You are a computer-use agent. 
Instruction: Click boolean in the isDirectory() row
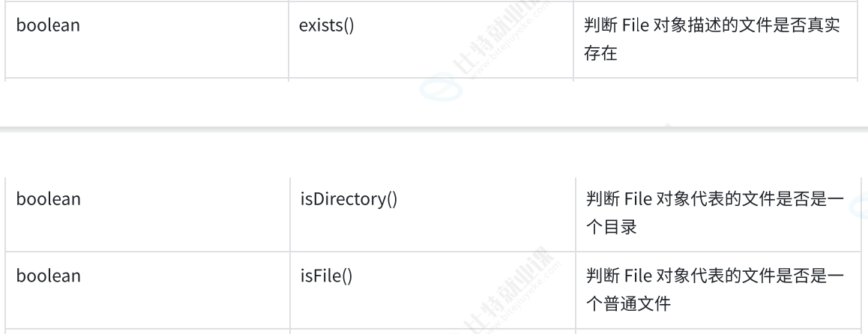[x=48, y=198]
